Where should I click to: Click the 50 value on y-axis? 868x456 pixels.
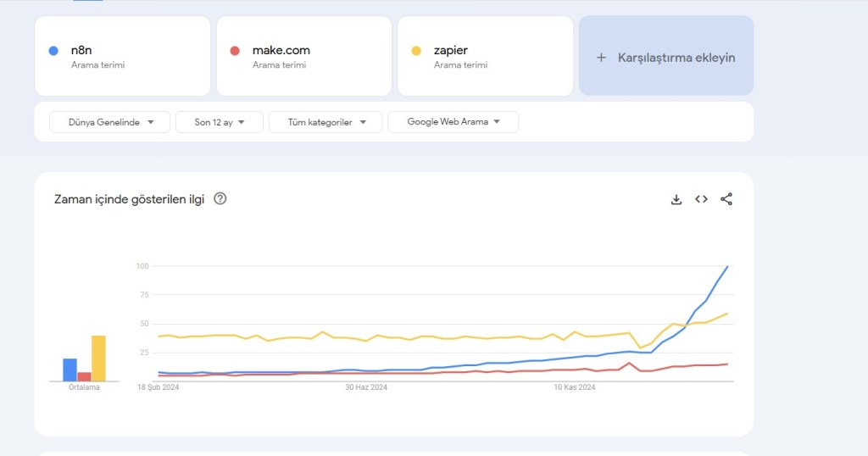click(x=144, y=324)
